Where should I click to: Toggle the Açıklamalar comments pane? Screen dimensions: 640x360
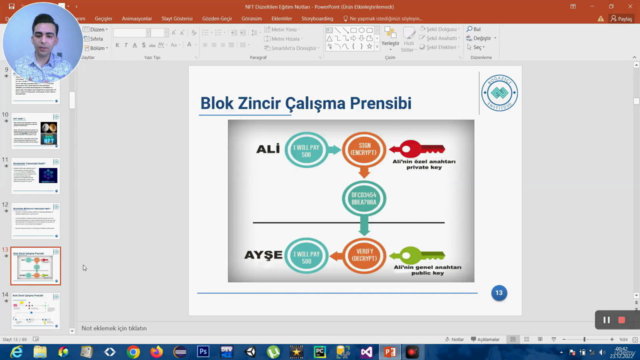point(485,340)
